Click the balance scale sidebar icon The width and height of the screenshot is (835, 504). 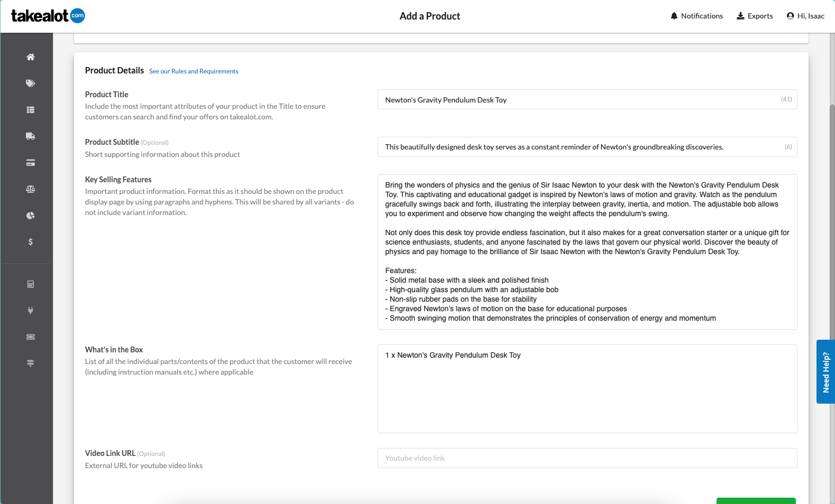tap(31, 189)
